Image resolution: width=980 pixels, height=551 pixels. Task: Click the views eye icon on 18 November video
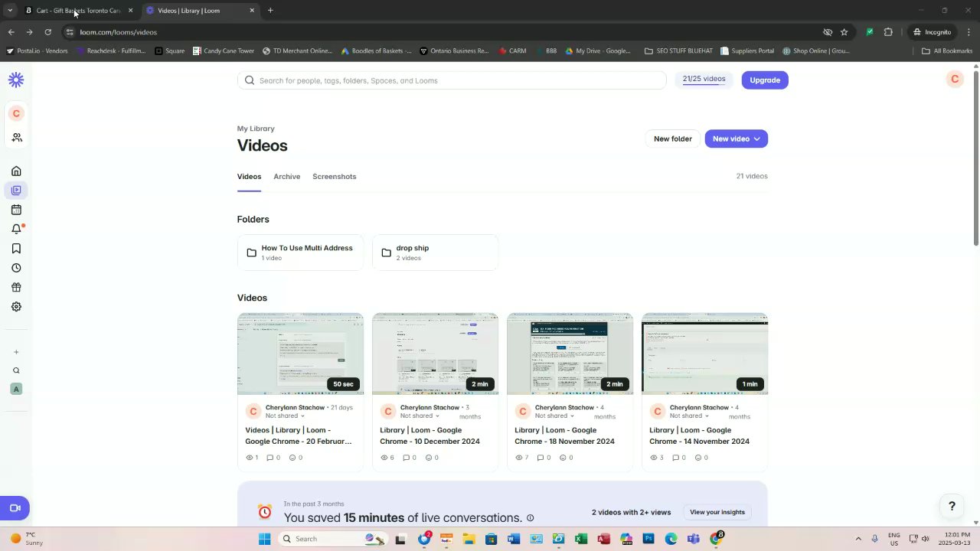521,458
